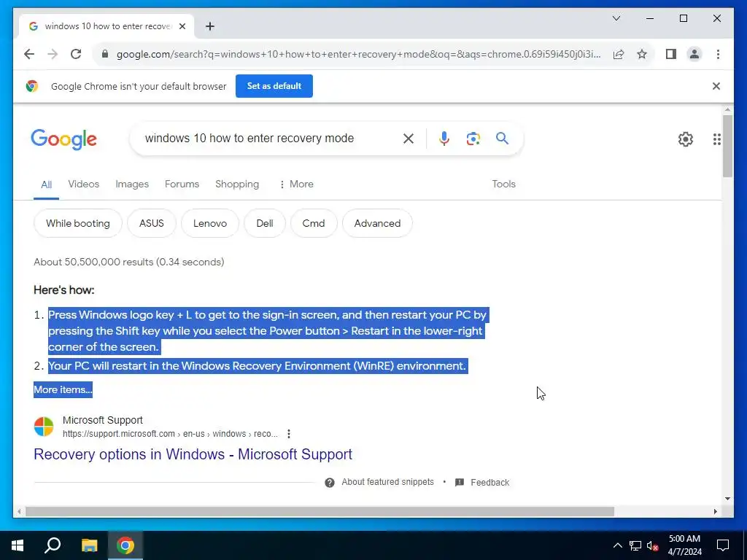747x560 pixels.
Task: Open a new tab with plus
Action: click(209, 26)
